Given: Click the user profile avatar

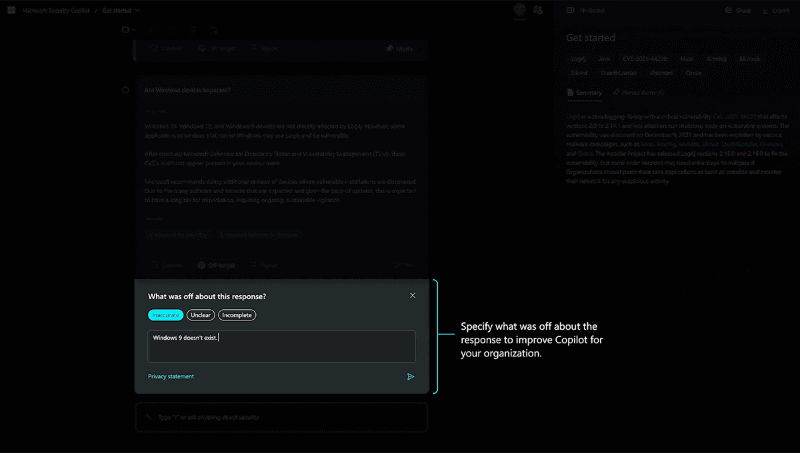Looking at the screenshot, I should (520, 10).
